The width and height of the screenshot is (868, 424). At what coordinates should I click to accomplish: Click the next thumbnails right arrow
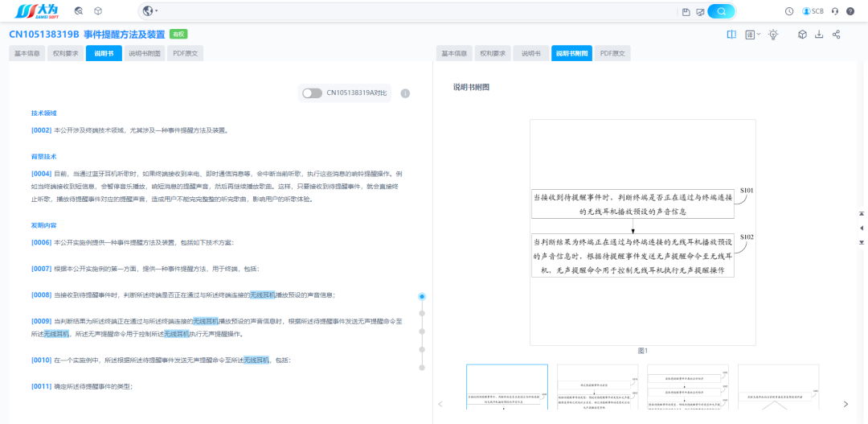(845, 404)
